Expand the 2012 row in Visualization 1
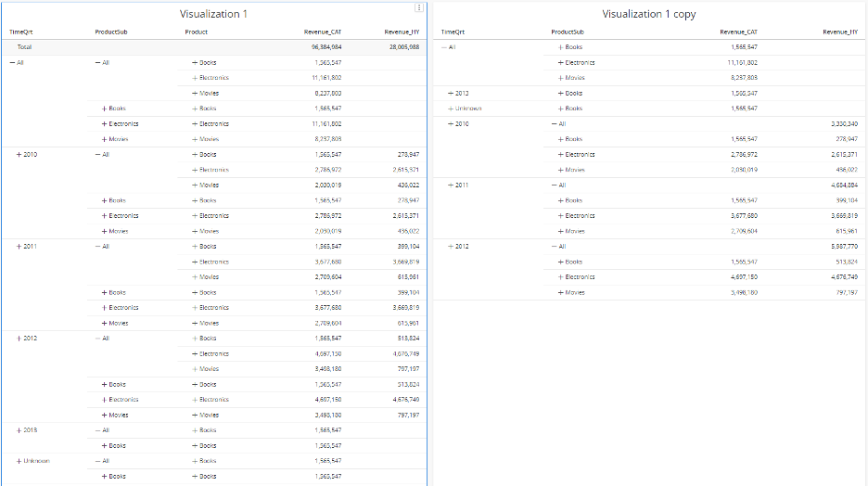868x486 pixels. [19, 339]
